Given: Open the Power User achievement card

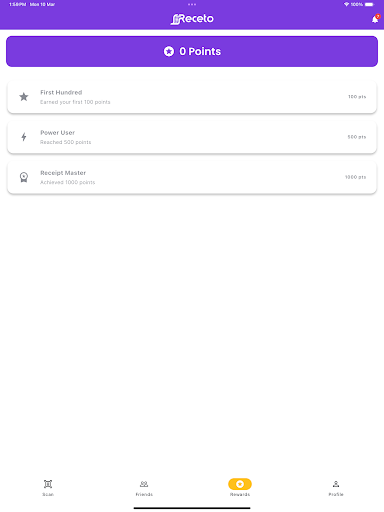Looking at the screenshot, I should coord(192,137).
